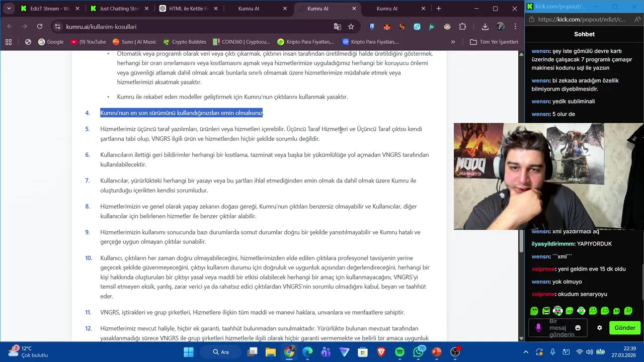Switch to EdizT Stream tab
The image size is (644, 362).
pos(49,9)
